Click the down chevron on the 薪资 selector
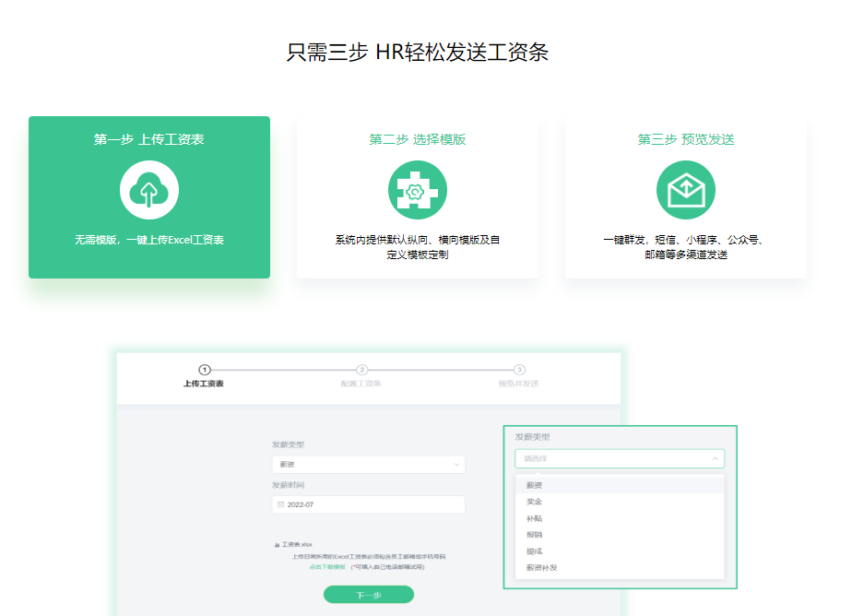Image resolution: width=852 pixels, height=616 pixels. tap(456, 462)
